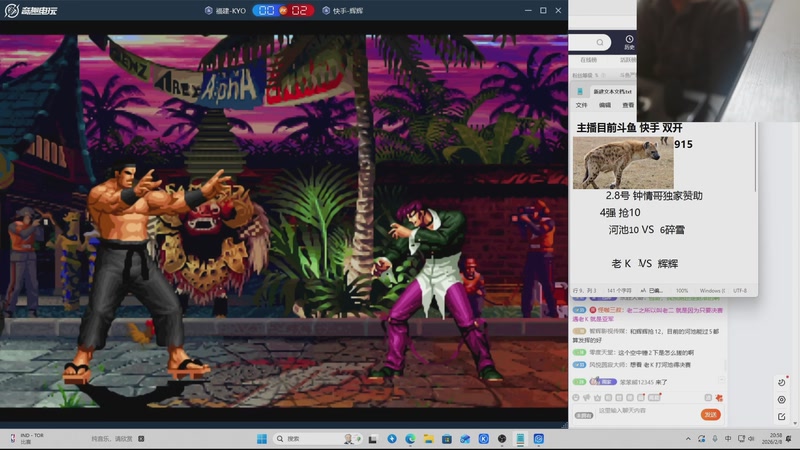Click the game platform logo in title bar

pyautogui.click(x=31, y=10)
